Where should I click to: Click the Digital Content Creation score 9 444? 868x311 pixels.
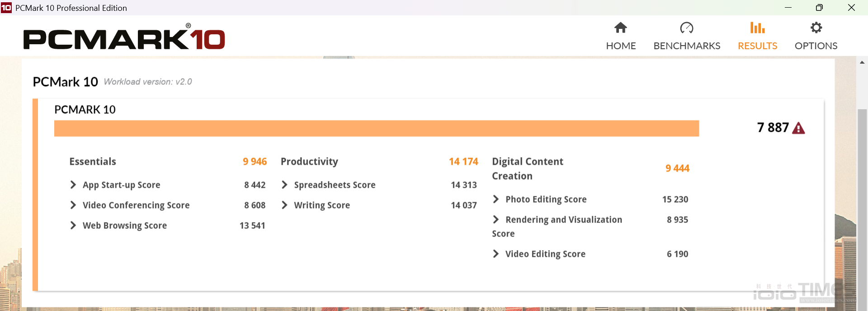(x=677, y=168)
